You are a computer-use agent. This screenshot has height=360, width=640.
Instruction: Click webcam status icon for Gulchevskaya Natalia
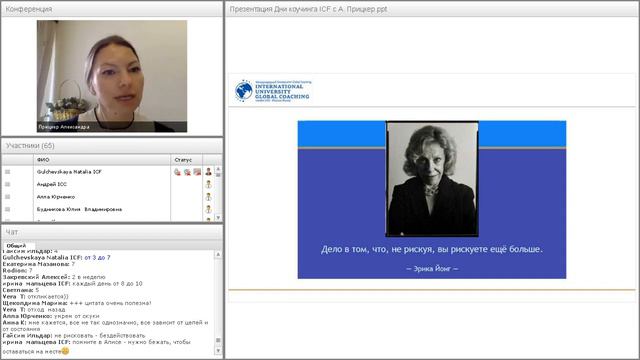coord(187,172)
